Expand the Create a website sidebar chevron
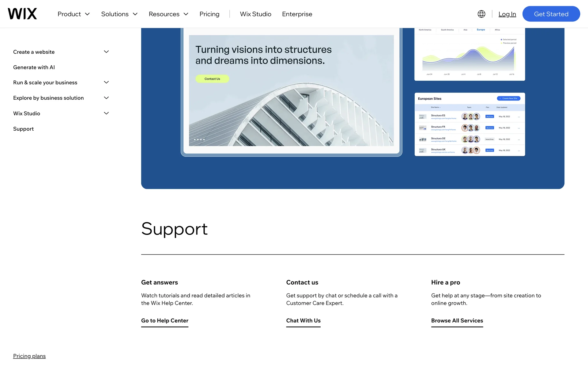Screen dimensions: 588x368 pyautogui.click(x=106, y=52)
